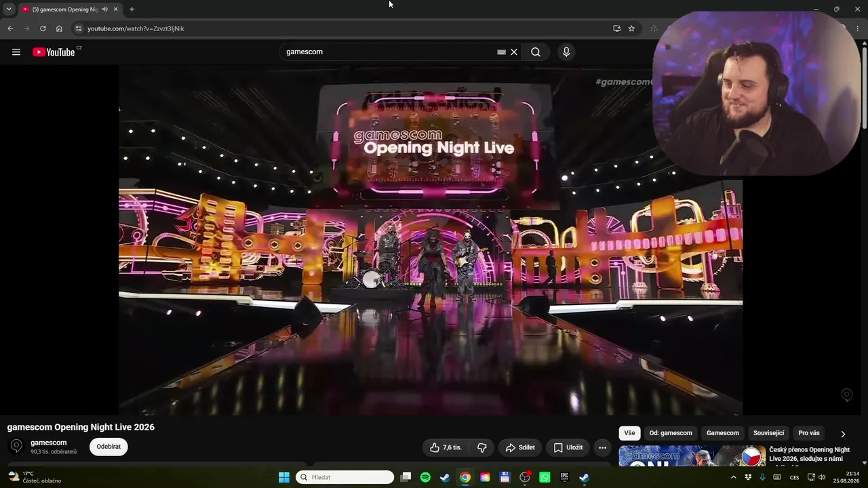Close the gamescom Opening Night tab

(x=115, y=9)
